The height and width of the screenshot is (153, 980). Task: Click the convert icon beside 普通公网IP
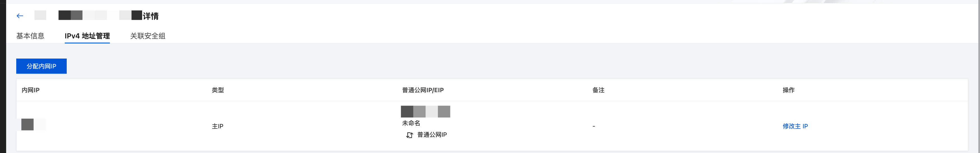point(409,135)
